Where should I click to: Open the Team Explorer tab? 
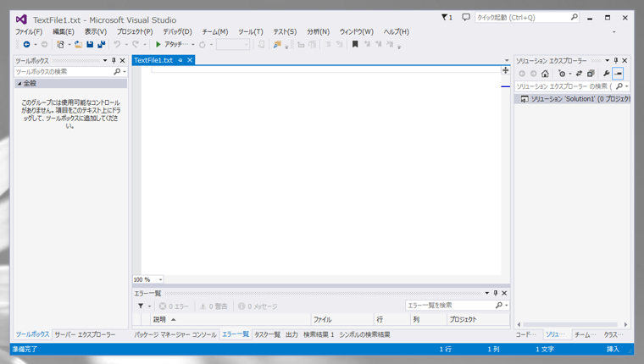[x=586, y=334]
